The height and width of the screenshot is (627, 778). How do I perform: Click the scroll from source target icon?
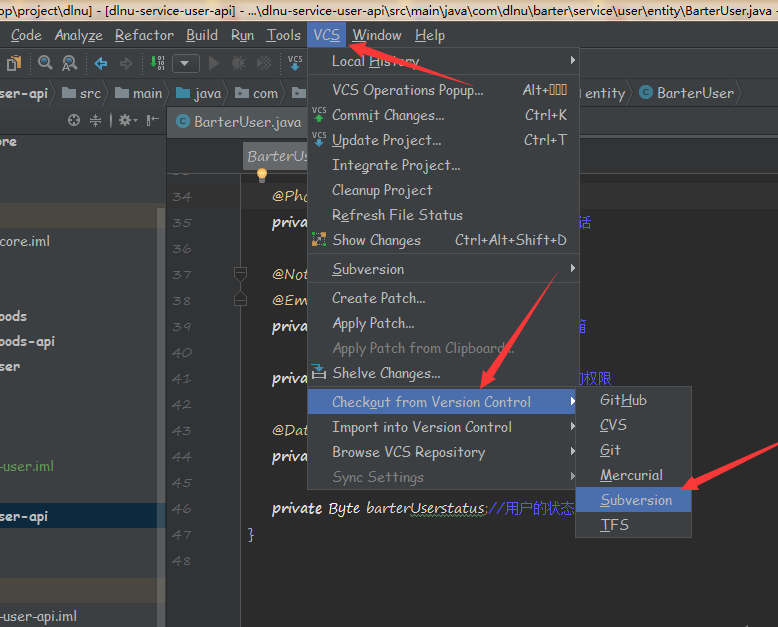(74, 121)
